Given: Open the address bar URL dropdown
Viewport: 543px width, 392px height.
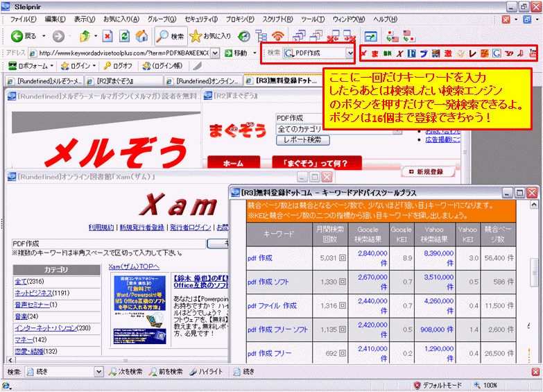Looking at the screenshot, I should [215, 53].
